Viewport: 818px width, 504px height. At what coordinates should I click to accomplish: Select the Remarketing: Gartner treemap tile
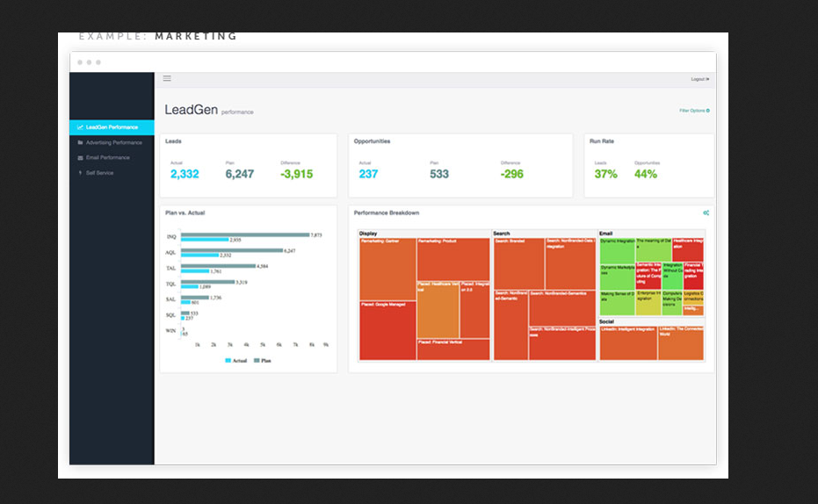point(387,269)
